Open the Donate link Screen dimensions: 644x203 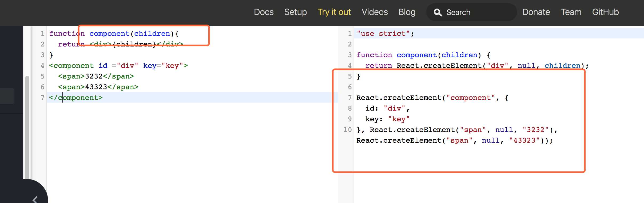536,12
